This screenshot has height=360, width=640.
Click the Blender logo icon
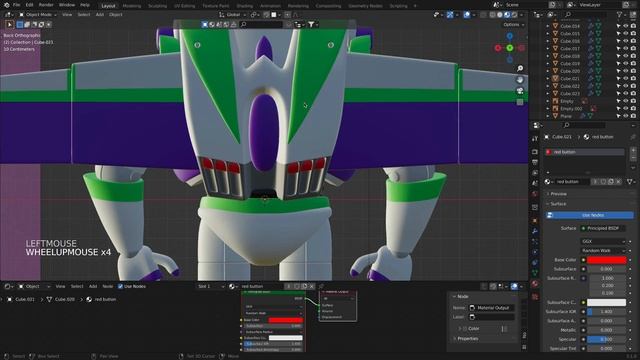[6, 5]
